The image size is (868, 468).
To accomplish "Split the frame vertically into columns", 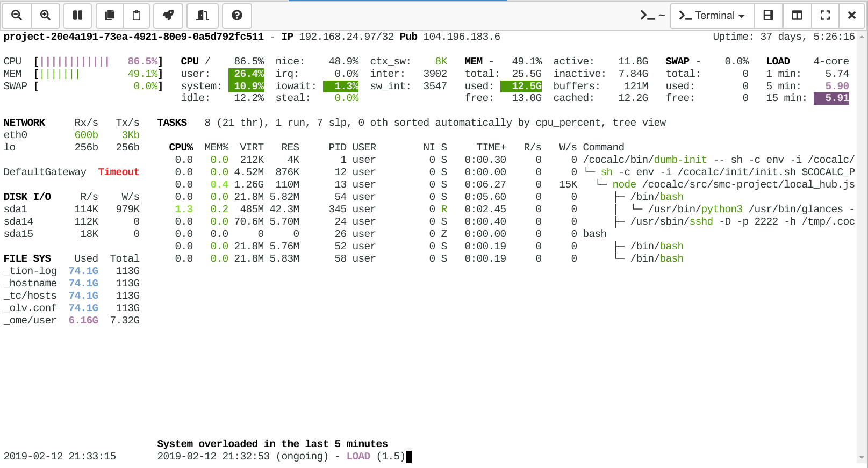I will coord(797,16).
